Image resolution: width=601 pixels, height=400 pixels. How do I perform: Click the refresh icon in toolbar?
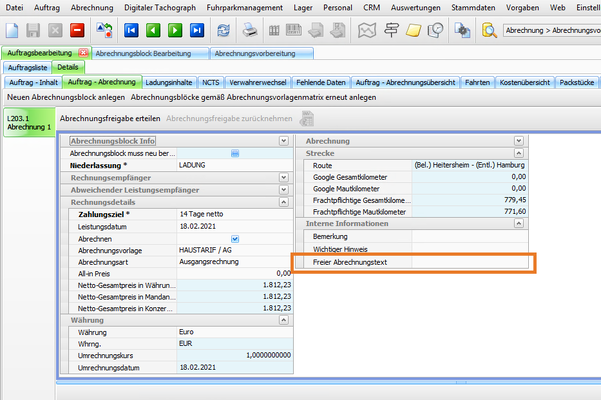click(x=222, y=31)
